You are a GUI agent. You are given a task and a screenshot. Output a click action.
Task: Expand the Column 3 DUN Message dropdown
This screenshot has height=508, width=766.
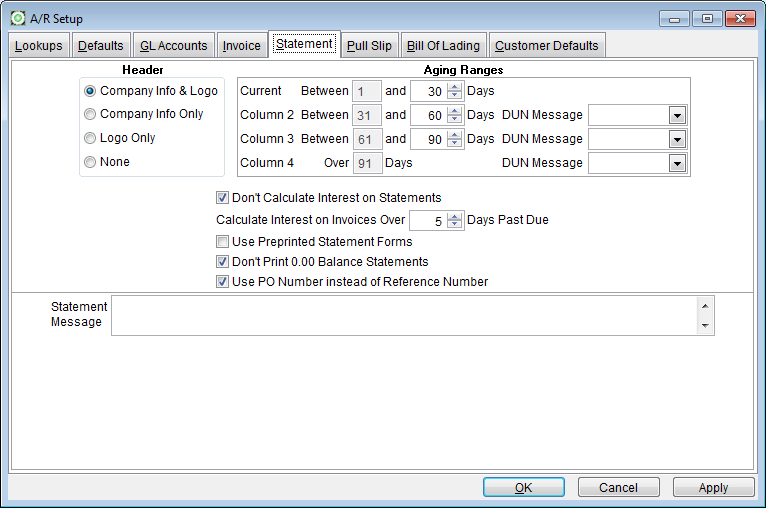point(677,139)
